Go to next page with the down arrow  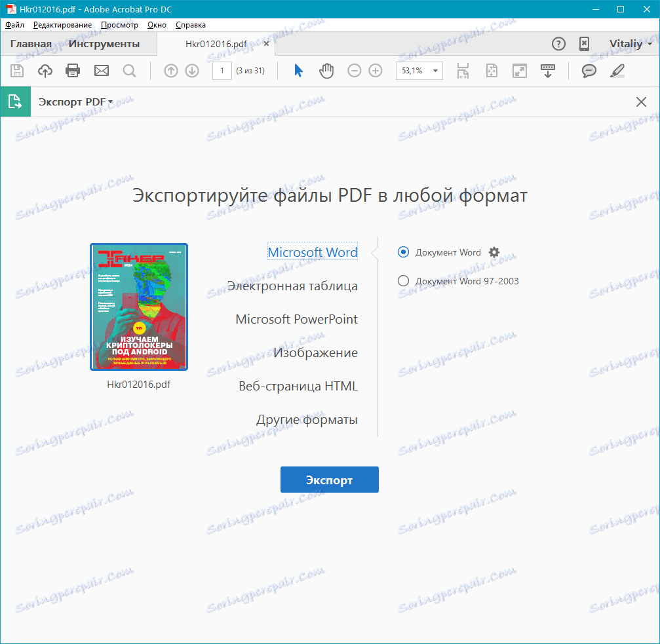click(192, 71)
